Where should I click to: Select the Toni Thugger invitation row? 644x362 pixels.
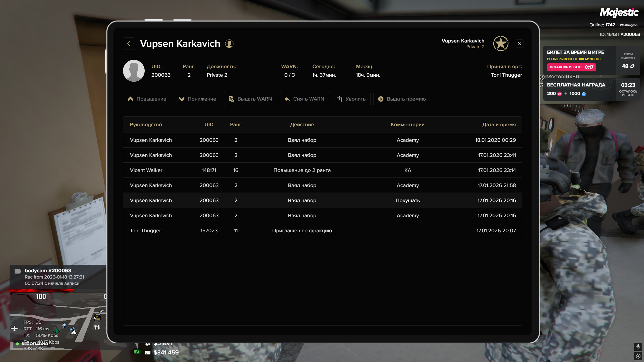pyautogui.click(x=322, y=231)
